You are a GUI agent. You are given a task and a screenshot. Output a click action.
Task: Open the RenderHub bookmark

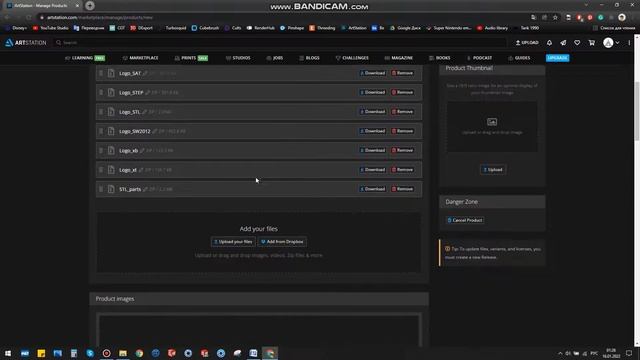(x=261, y=28)
